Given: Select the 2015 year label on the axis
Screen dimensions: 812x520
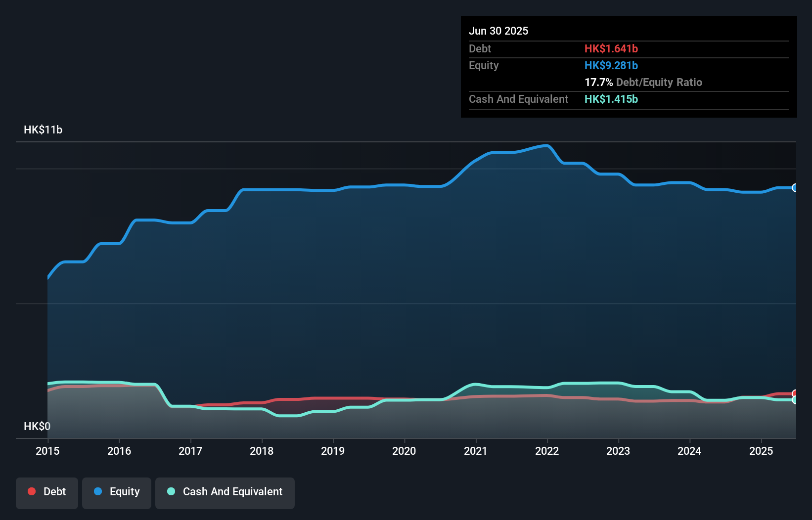Looking at the screenshot, I should 47,451.
